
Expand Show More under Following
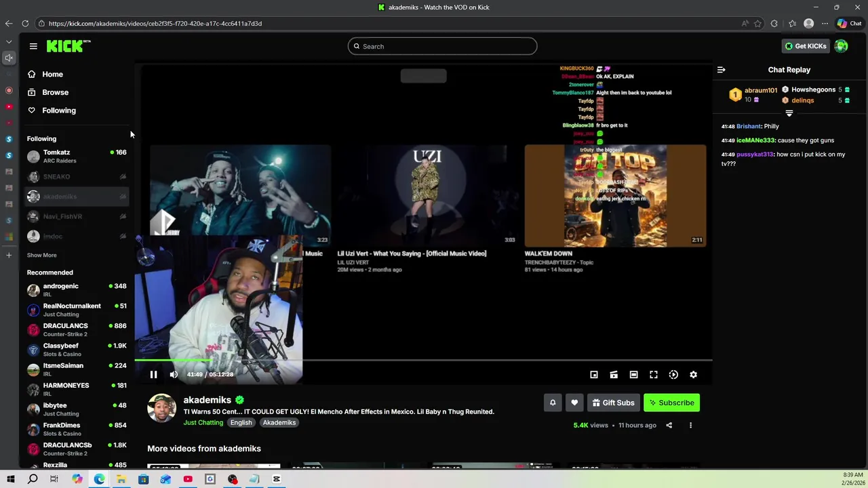click(41, 256)
